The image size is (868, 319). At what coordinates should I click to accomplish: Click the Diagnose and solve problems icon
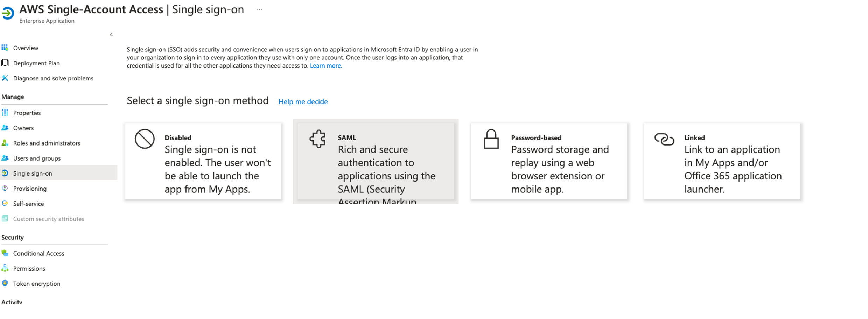pyautogui.click(x=5, y=78)
